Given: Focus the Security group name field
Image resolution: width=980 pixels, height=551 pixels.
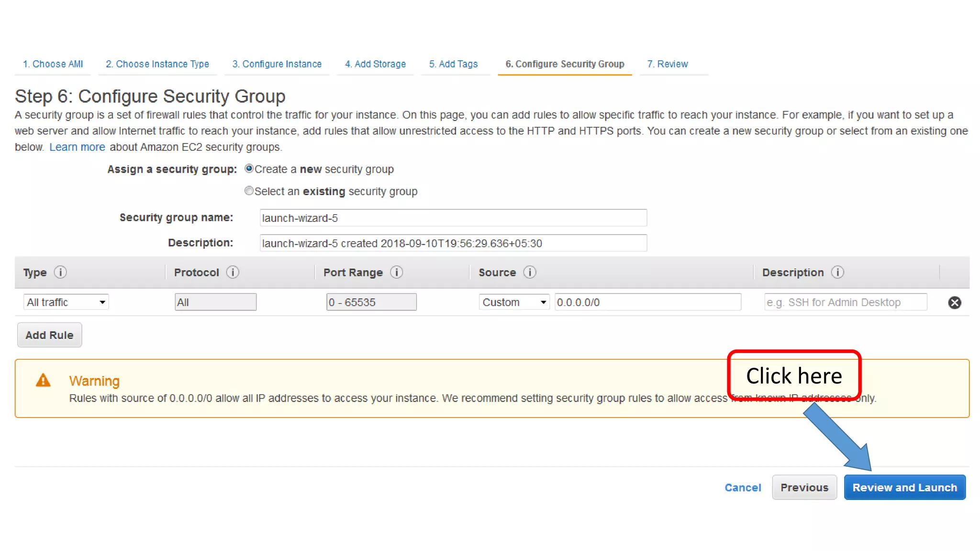Looking at the screenshot, I should (x=453, y=218).
